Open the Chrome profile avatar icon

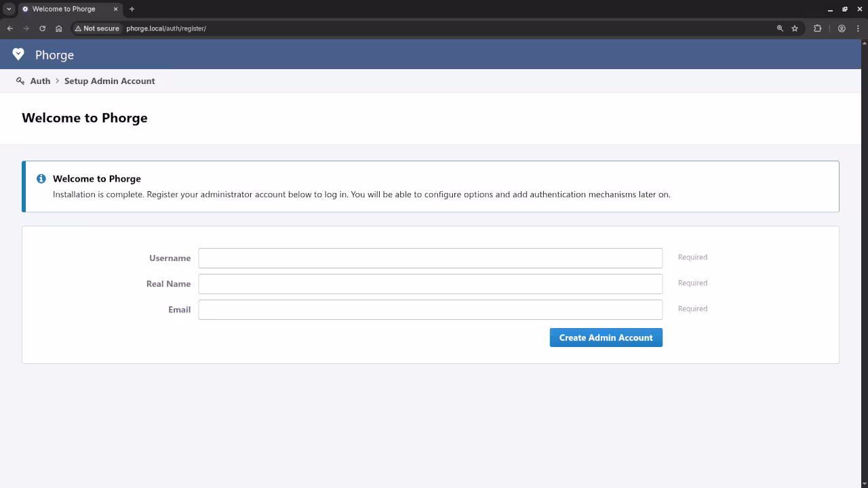click(842, 28)
